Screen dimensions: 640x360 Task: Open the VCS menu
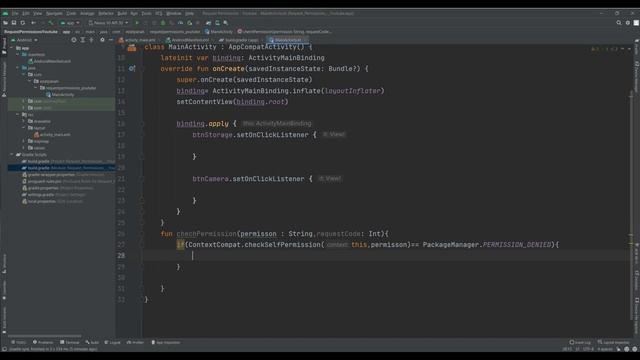[x=159, y=13]
